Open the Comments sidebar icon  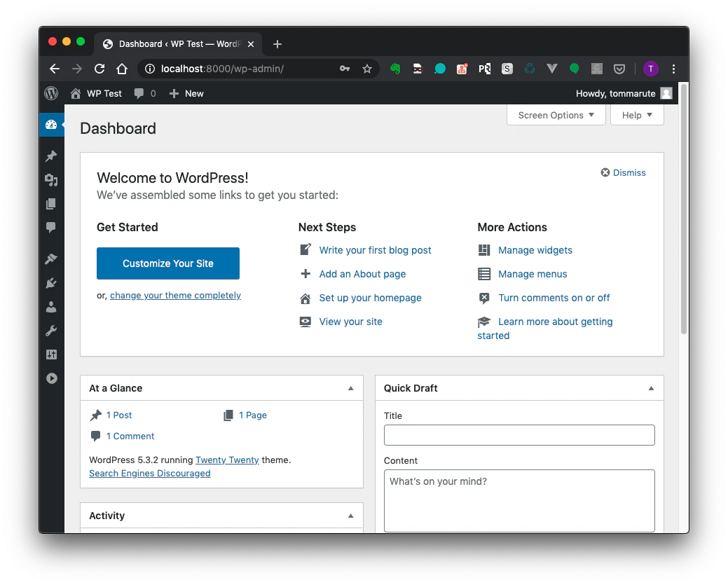(51, 228)
